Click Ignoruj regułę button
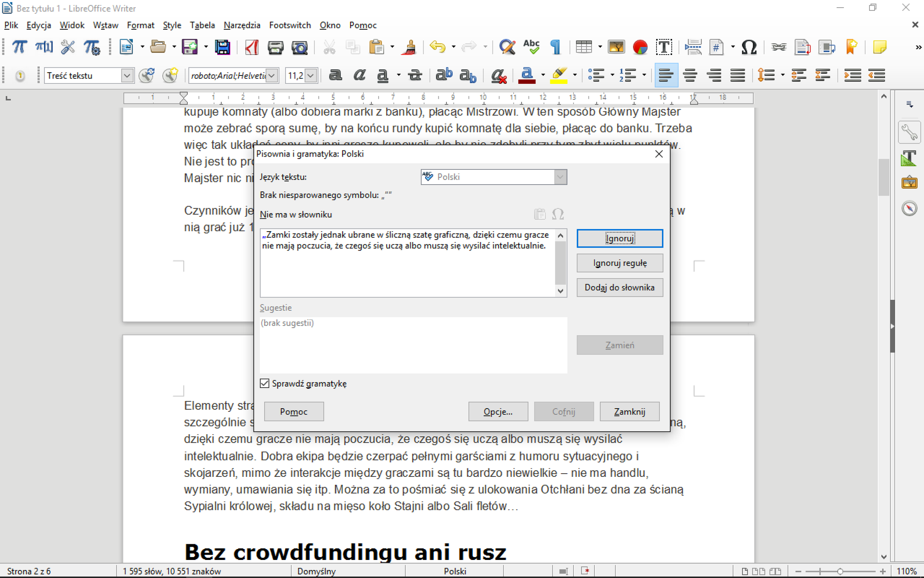 620,263
